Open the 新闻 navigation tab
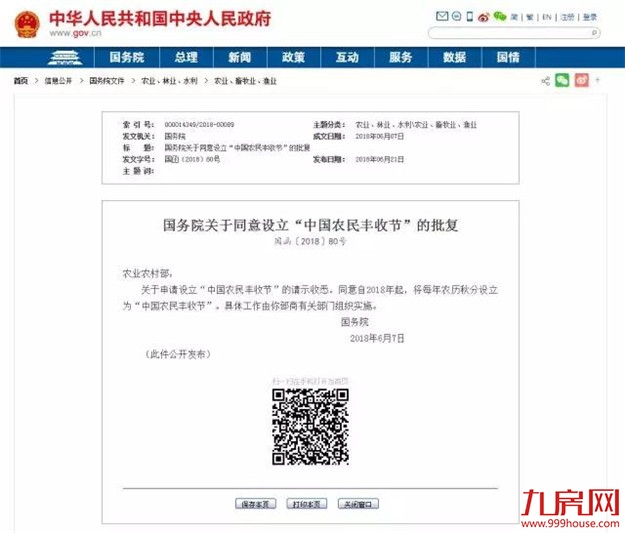The width and height of the screenshot is (625, 533). click(240, 57)
